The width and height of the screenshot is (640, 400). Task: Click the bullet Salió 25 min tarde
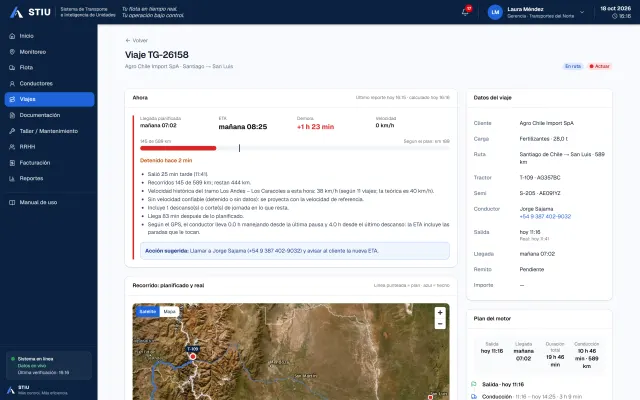[178, 174]
